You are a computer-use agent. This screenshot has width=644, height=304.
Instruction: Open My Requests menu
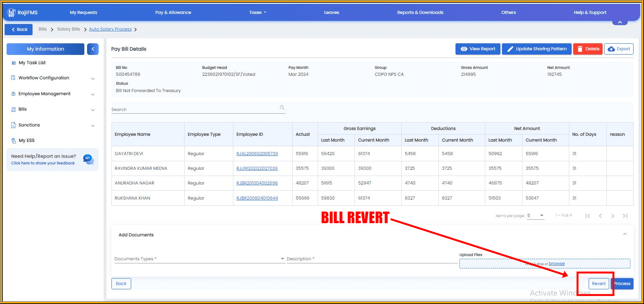84,12
